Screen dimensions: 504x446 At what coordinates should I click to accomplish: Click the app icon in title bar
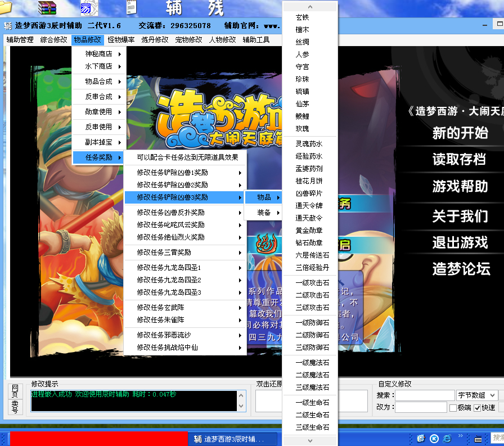tap(8, 26)
